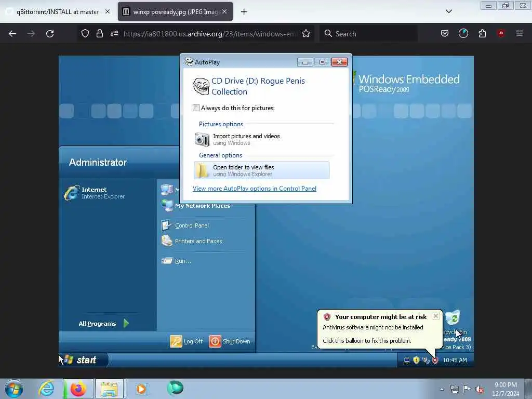Open the tracking protection shield icon
This screenshot has height=399, width=532.
(85, 33)
